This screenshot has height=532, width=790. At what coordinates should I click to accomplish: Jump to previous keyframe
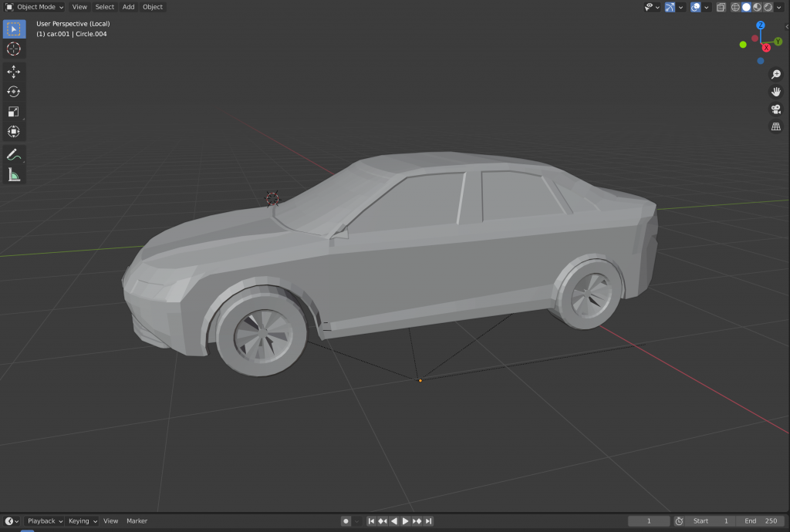[x=383, y=521]
